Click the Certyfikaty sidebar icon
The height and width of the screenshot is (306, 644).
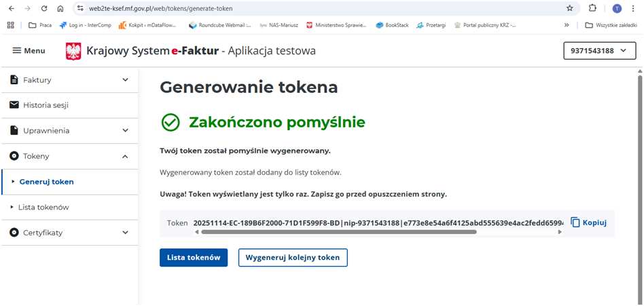[14, 233]
